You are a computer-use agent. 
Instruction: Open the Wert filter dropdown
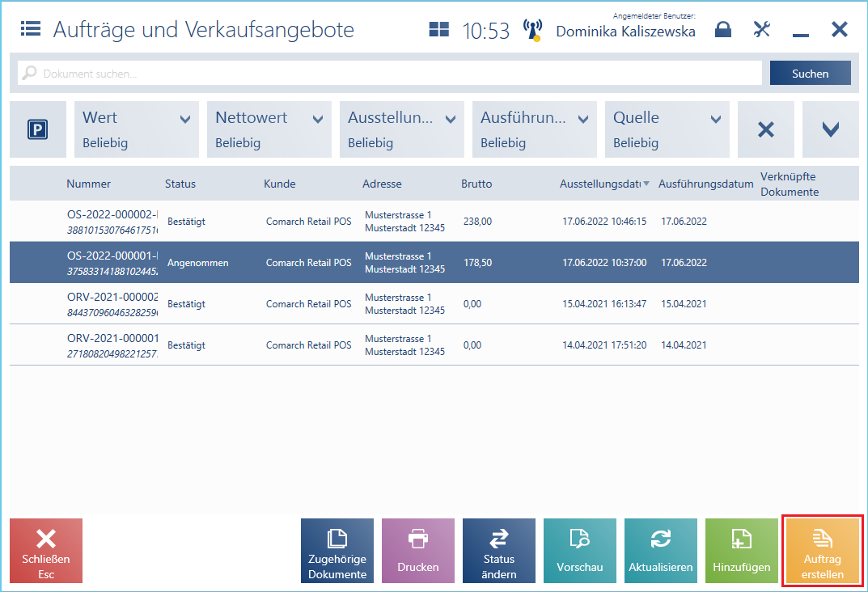(136, 129)
